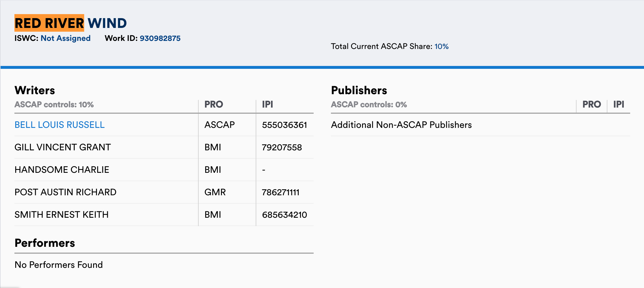Click the Performers section heading
This screenshot has width=644, height=288.
point(45,243)
